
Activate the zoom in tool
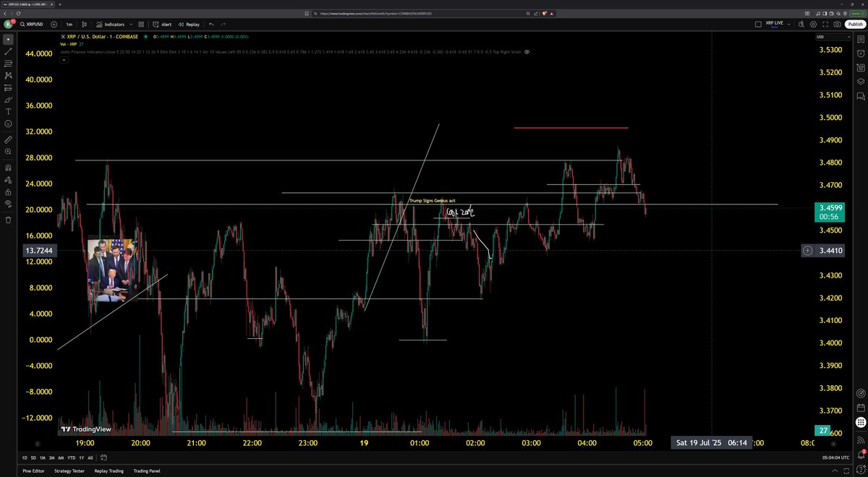coord(9,152)
